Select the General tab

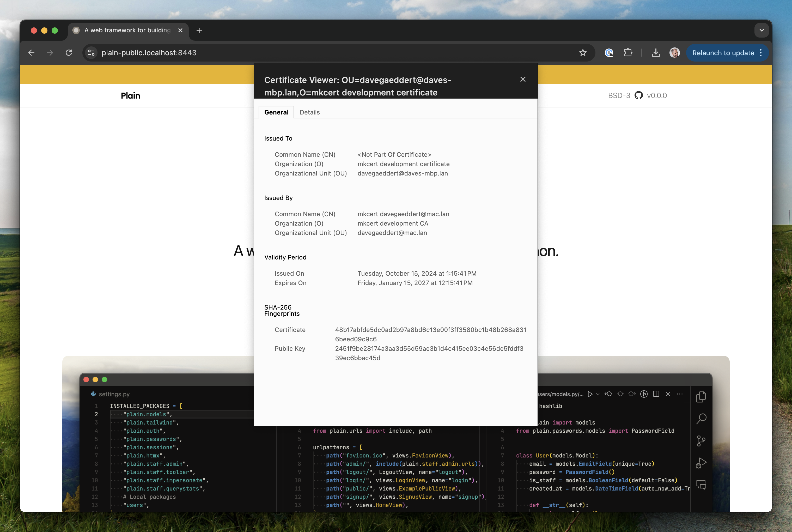click(x=276, y=112)
